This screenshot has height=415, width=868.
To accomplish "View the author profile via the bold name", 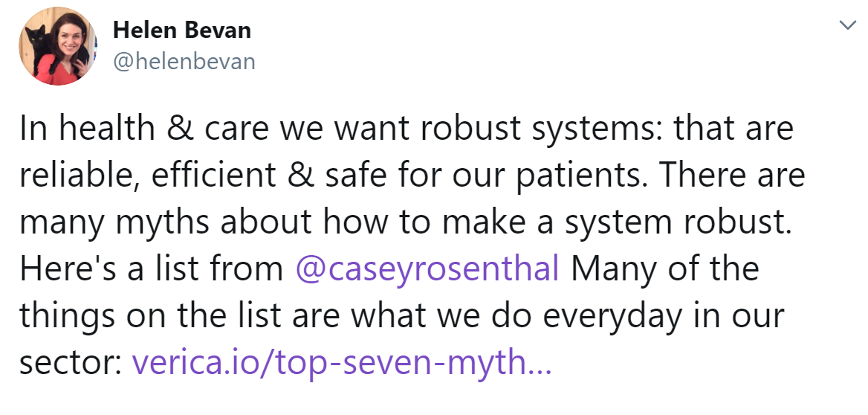I will pos(181,30).
